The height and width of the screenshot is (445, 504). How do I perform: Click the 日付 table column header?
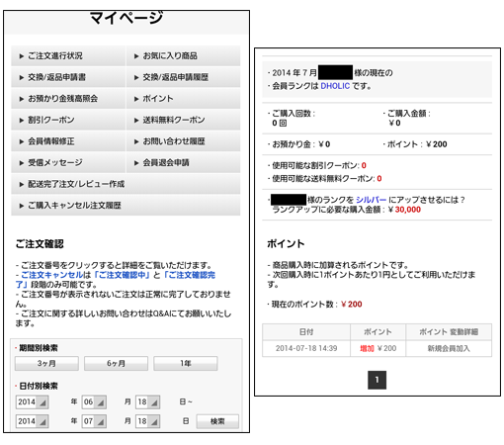(x=306, y=332)
